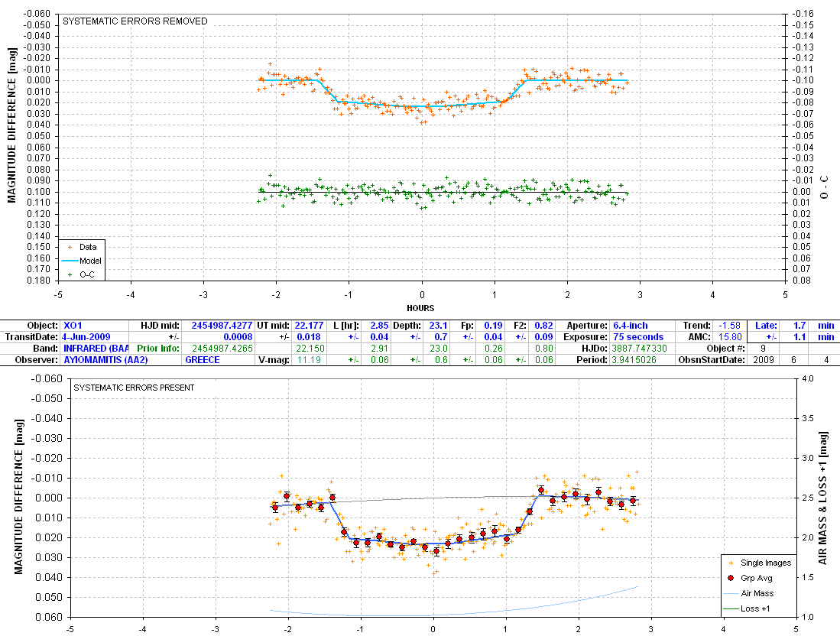Select the F2 uncertainty value "0.09"
The image size is (840, 636).
click(x=543, y=337)
